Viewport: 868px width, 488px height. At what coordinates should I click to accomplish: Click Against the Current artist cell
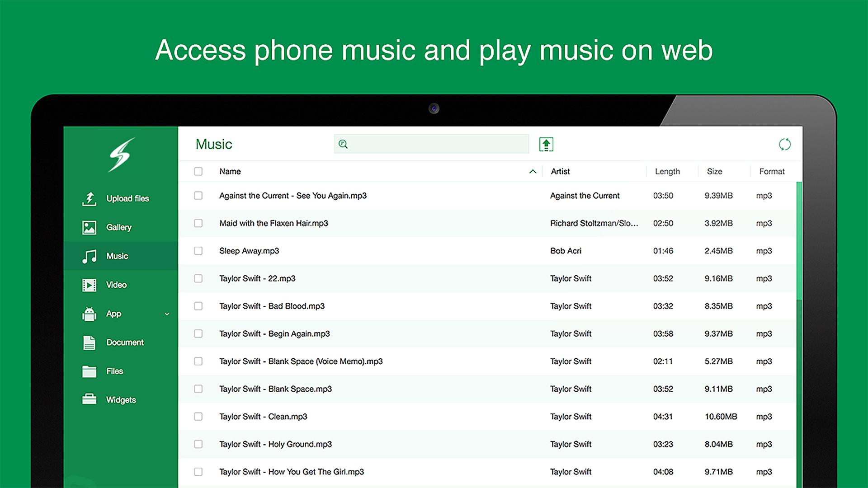pyautogui.click(x=585, y=196)
